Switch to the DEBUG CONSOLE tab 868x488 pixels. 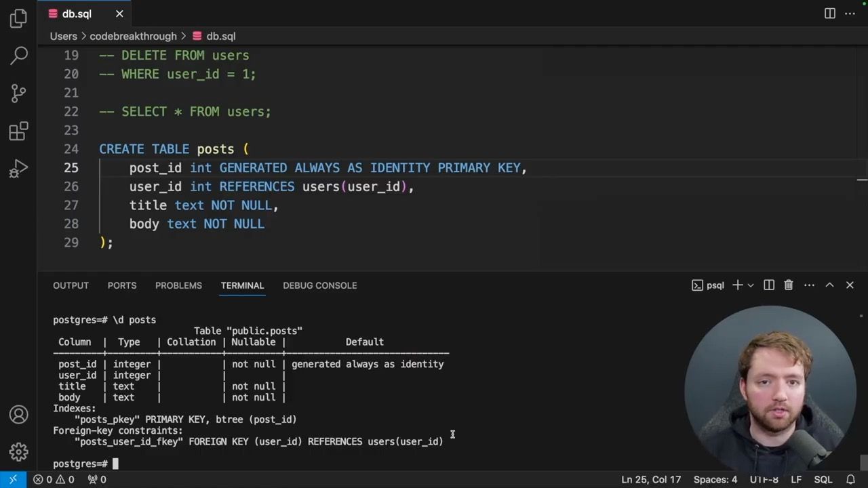320,285
